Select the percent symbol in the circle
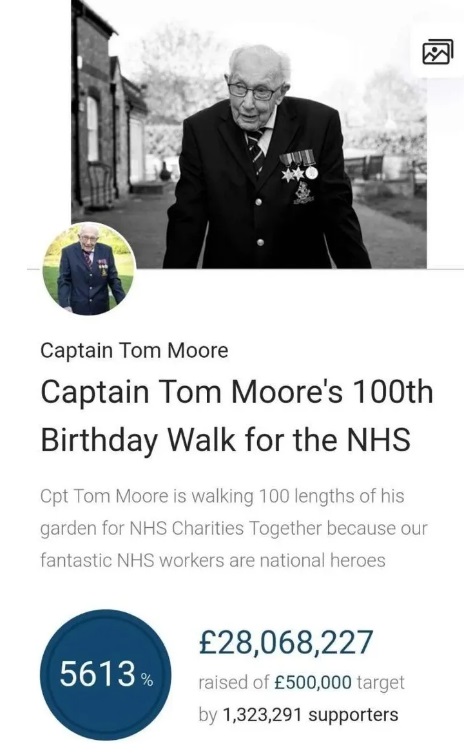Screen dimensions: 469x756 [147, 680]
